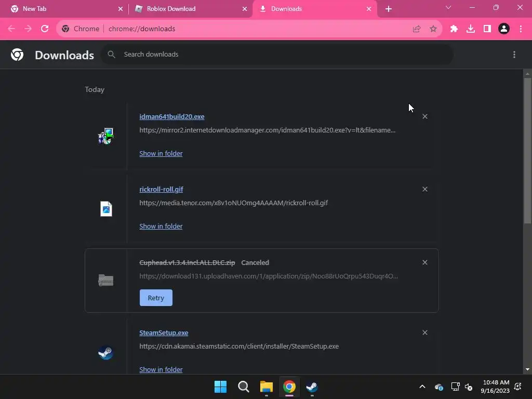Reload the downloads page
The image size is (532, 399).
pyautogui.click(x=45, y=29)
